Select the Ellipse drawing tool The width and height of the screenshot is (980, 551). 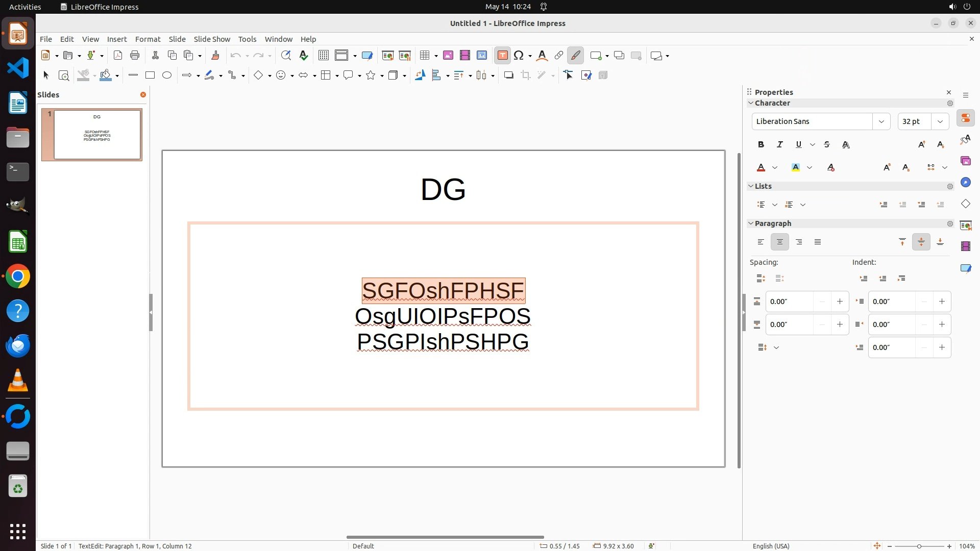[x=167, y=76]
